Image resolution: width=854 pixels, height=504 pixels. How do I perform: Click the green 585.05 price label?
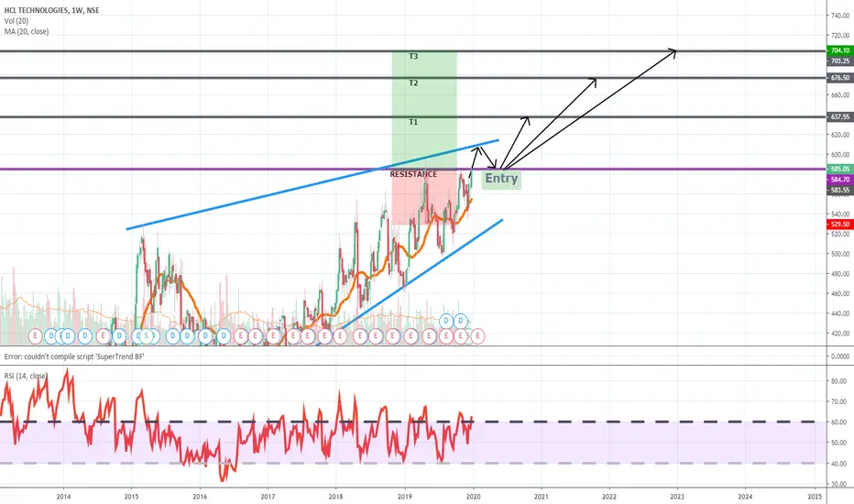click(840, 169)
